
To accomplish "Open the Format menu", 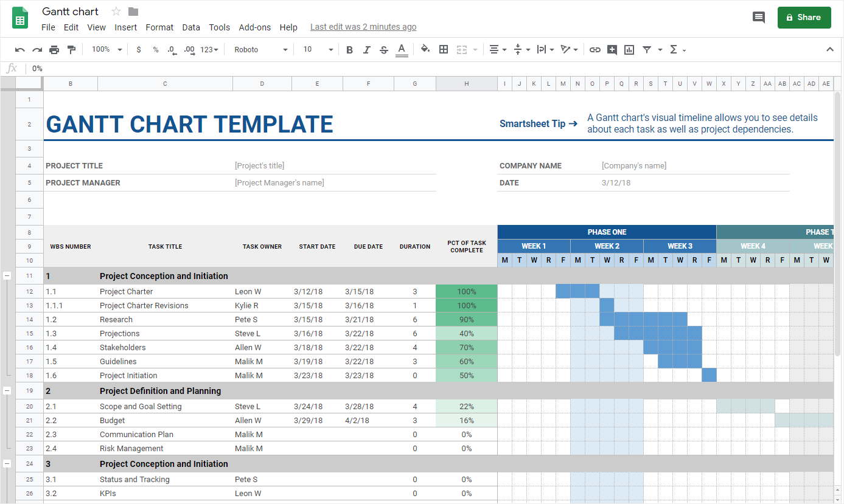I will (159, 27).
